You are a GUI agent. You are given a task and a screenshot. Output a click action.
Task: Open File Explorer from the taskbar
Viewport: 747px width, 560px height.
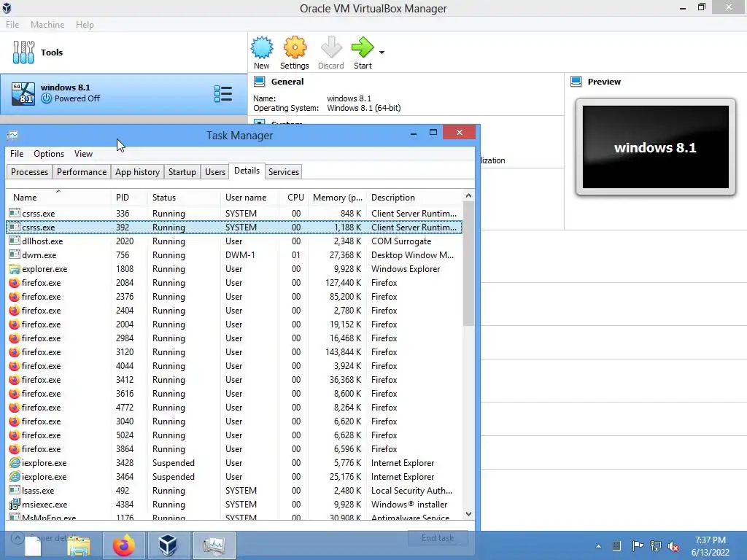click(x=79, y=545)
